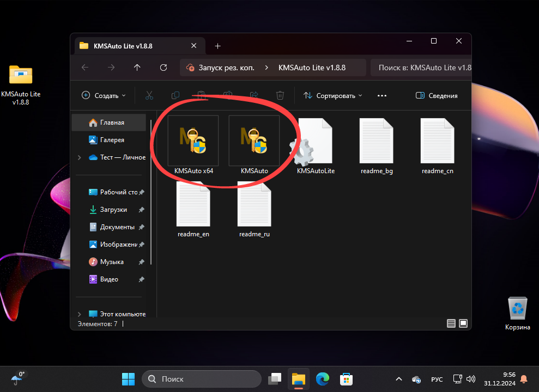Click the taskbar search field
This screenshot has width=539, height=392.
click(202, 379)
